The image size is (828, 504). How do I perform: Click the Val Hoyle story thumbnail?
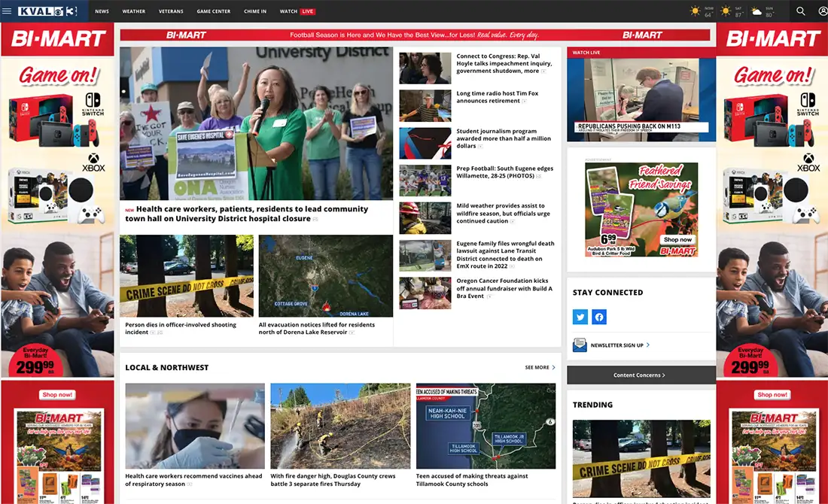pyautogui.click(x=425, y=68)
